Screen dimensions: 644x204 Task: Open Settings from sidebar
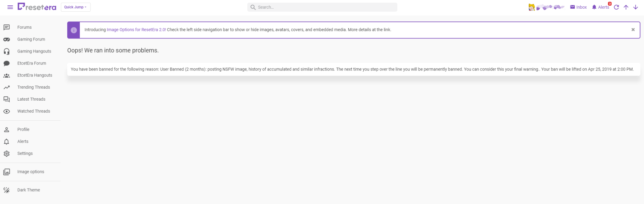25,154
